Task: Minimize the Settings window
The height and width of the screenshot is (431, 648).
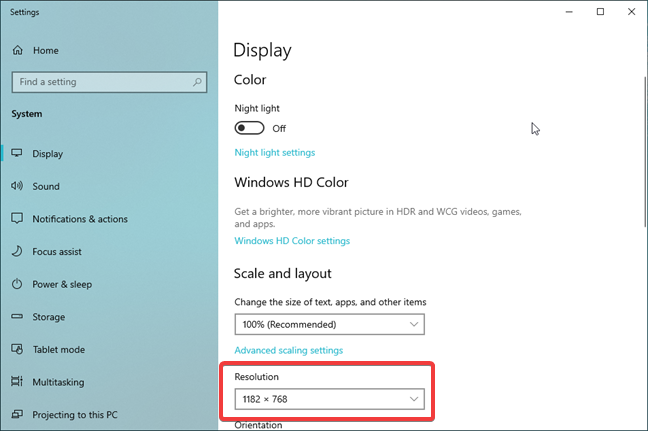Action: (569, 12)
